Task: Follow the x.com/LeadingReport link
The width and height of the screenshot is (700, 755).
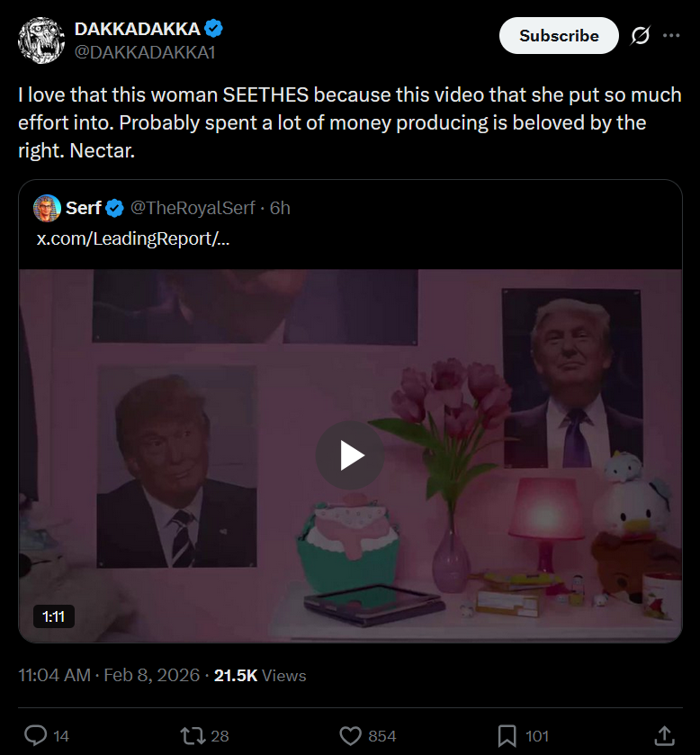Action: coord(133,238)
